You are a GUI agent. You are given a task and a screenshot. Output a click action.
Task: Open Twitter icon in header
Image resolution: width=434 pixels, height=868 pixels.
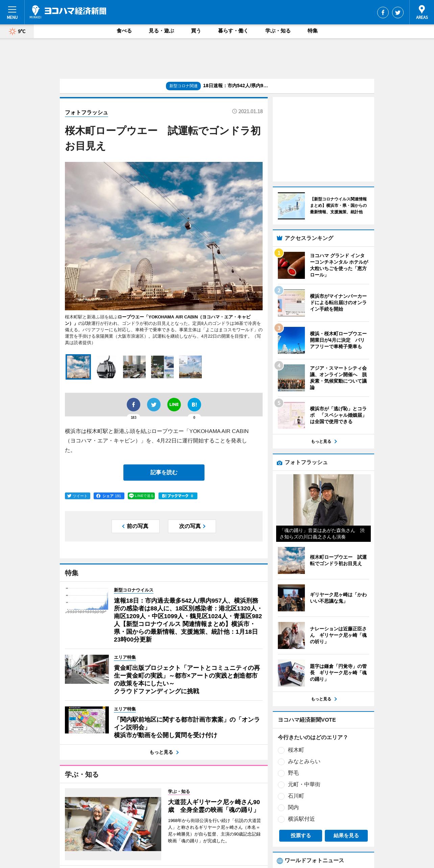[397, 13]
